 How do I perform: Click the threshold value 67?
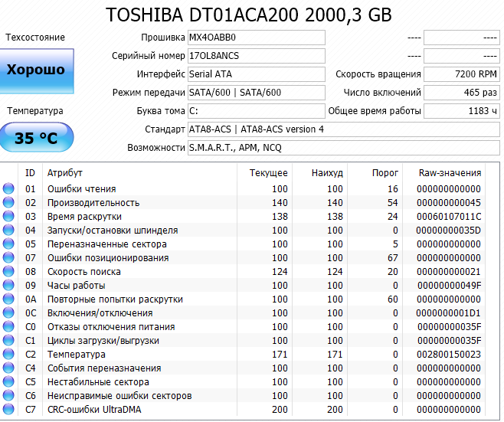(x=392, y=258)
